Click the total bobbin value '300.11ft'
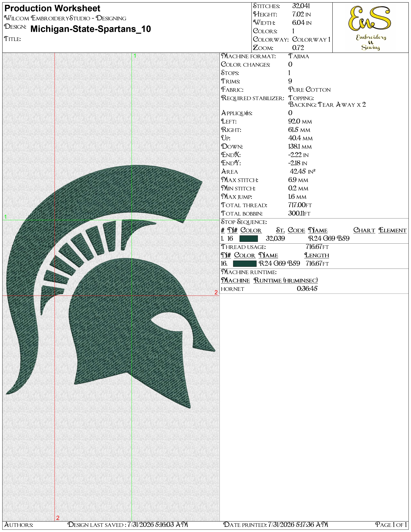411x532 pixels. click(x=299, y=213)
